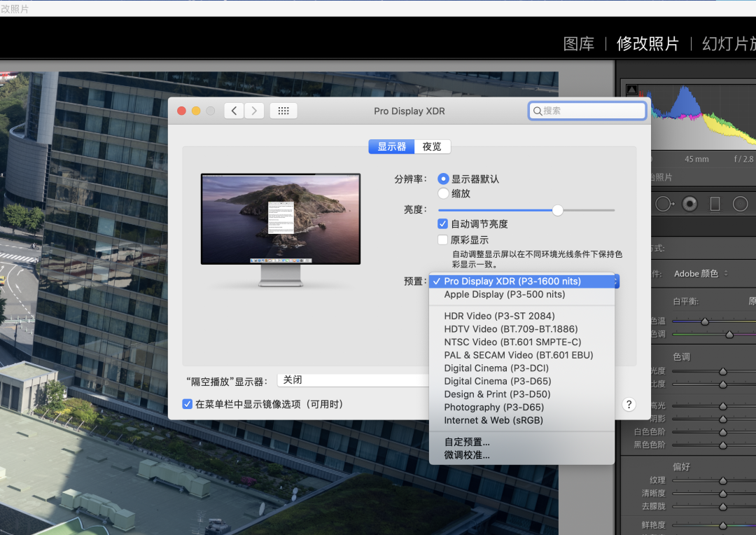Choose Digital Cinema (P3-DCI) preset
This screenshot has height=535, width=756.
[x=521, y=368]
